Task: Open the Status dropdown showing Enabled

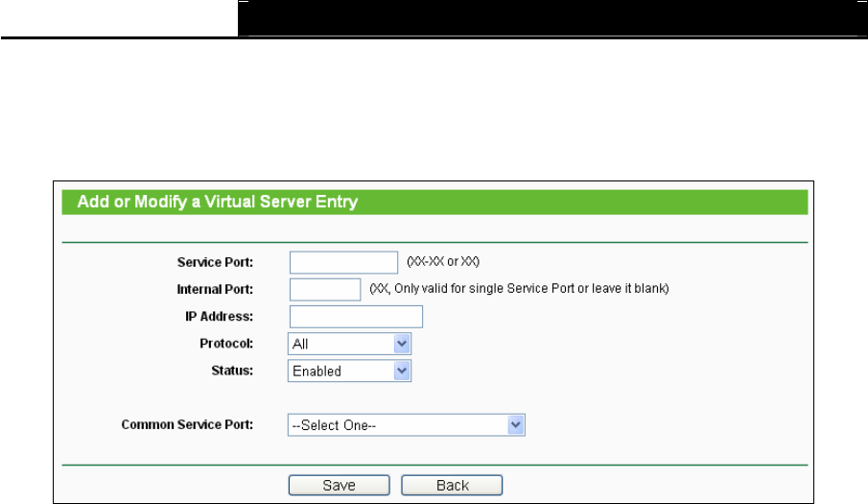Action: 349,371
